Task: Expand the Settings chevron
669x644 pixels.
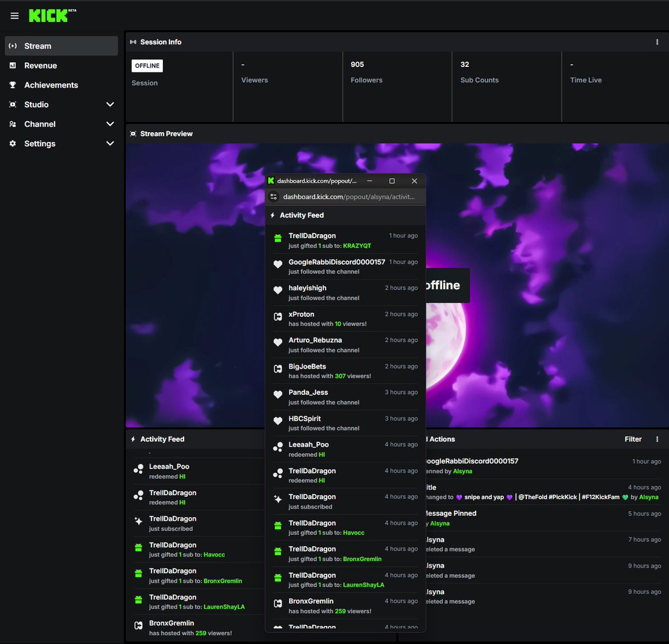Action: [110, 143]
